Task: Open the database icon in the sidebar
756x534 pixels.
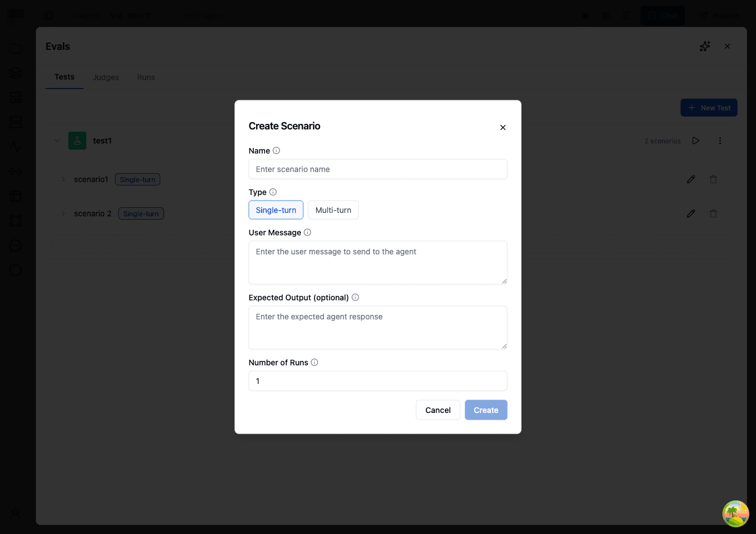Action: point(15,122)
